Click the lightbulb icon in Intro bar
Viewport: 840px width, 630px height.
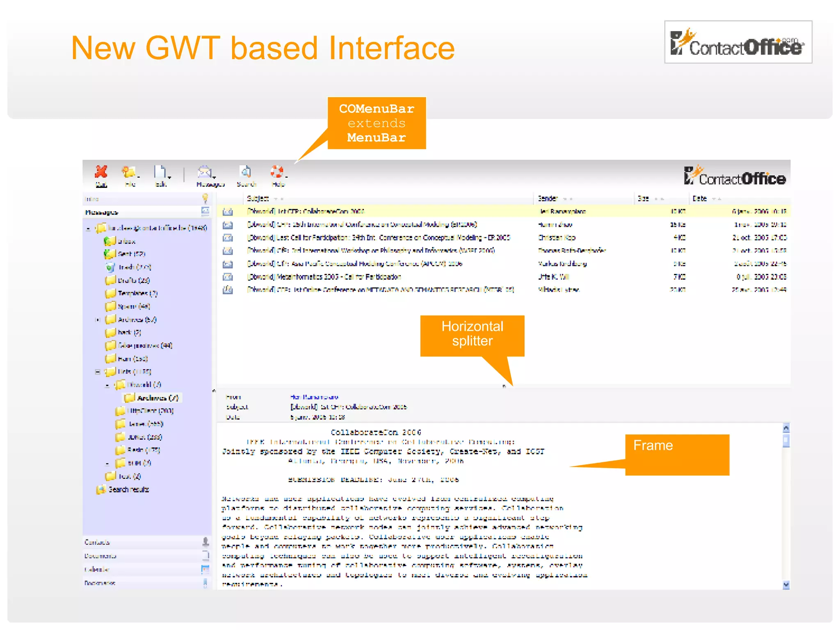205,199
